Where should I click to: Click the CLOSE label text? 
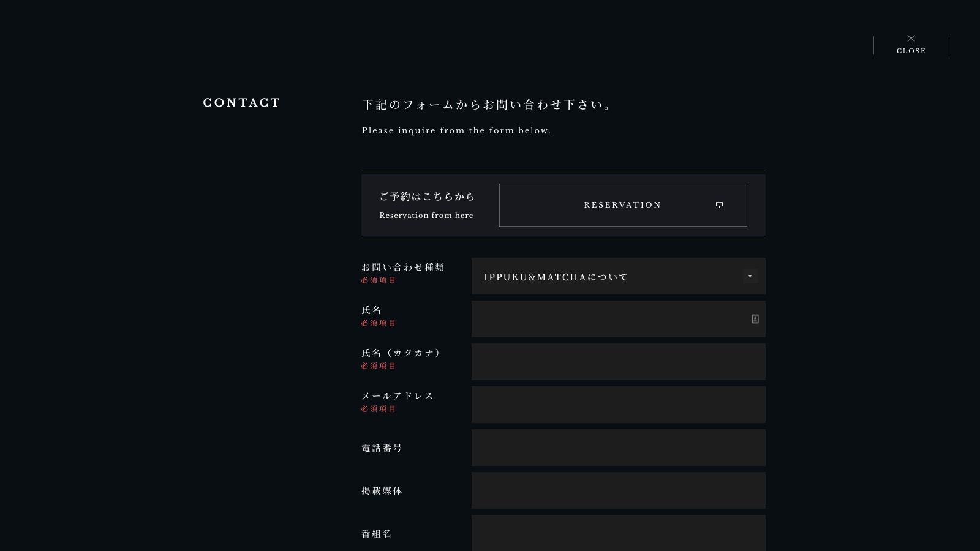(x=911, y=51)
